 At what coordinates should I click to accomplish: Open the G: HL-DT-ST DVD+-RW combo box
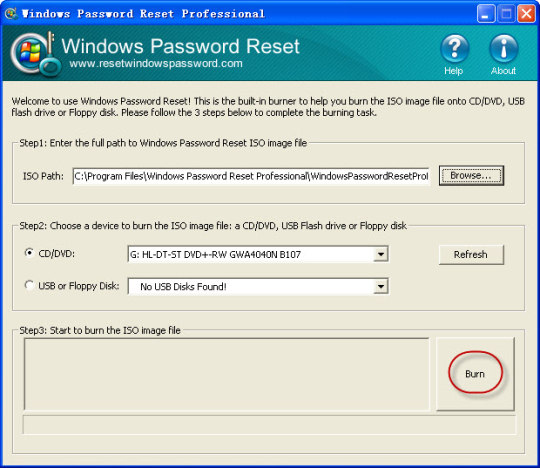point(258,254)
